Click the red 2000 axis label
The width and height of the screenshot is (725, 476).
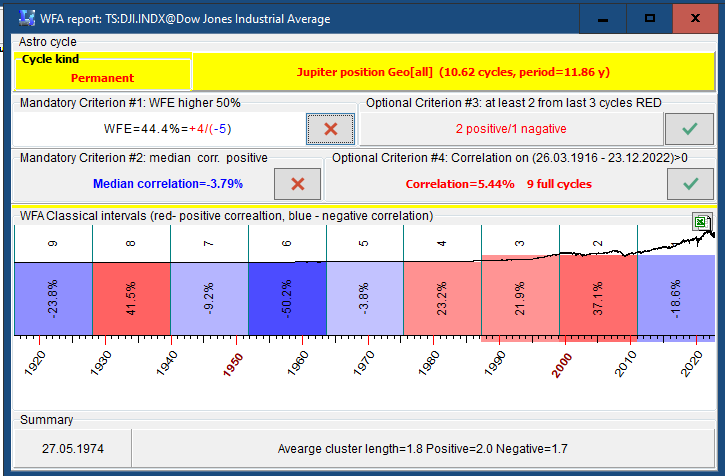[562, 365]
